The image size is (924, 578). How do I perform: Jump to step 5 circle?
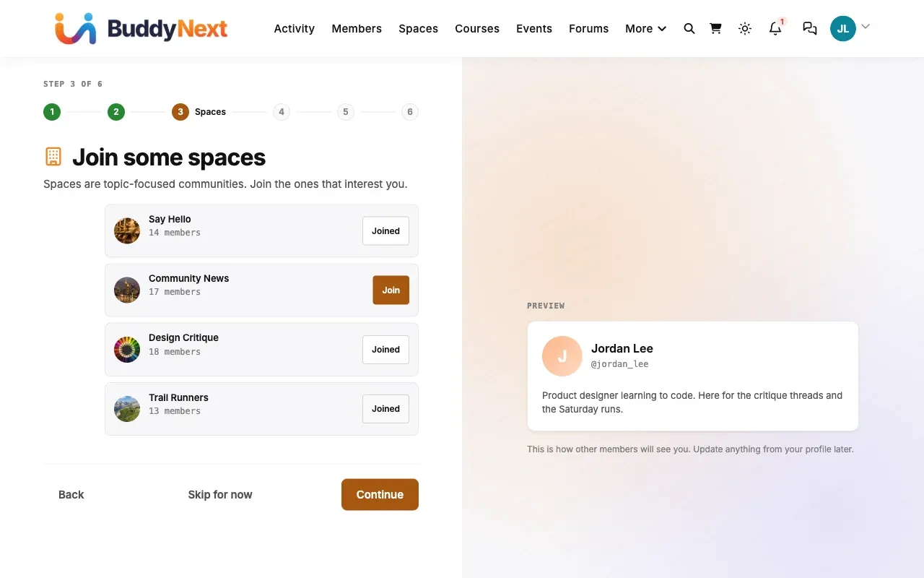[x=346, y=112]
